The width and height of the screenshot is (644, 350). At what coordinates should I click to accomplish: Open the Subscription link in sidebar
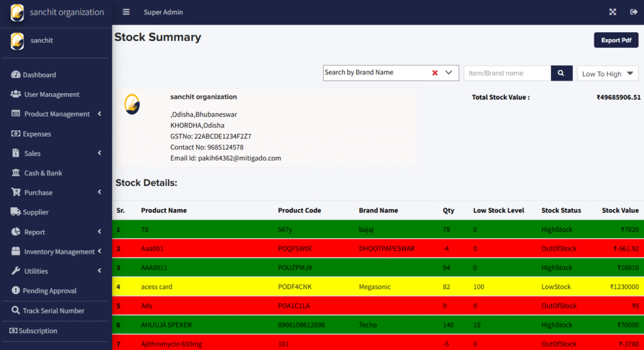pos(38,331)
